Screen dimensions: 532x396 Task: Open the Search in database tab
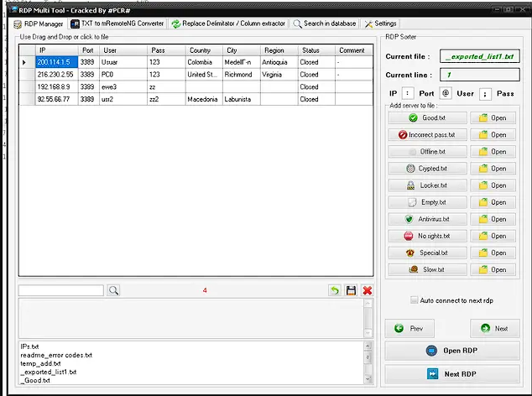point(325,23)
